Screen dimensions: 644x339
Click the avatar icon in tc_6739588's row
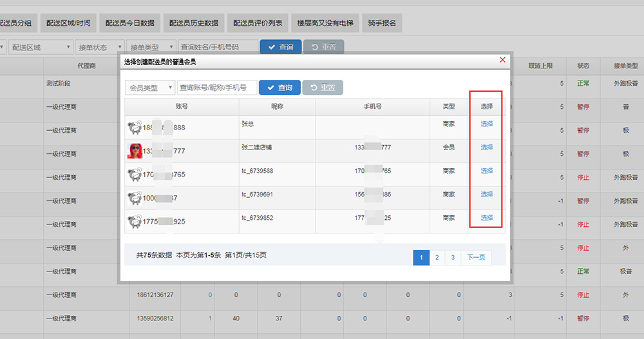[x=135, y=175]
